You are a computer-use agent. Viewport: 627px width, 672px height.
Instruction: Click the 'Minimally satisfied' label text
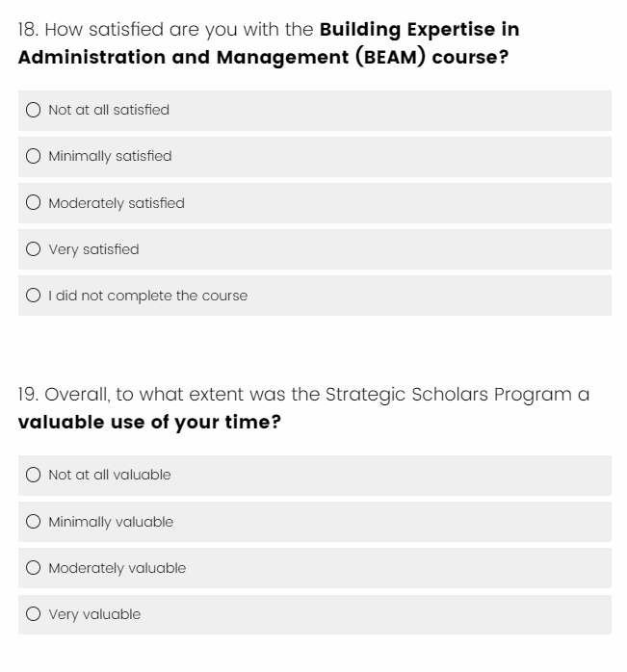110,157
